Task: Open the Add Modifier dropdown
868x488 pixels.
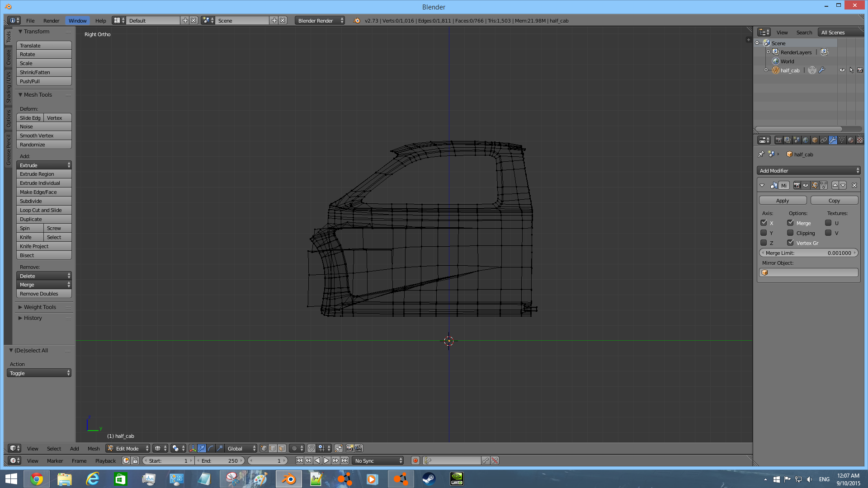Action: [x=809, y=170]
